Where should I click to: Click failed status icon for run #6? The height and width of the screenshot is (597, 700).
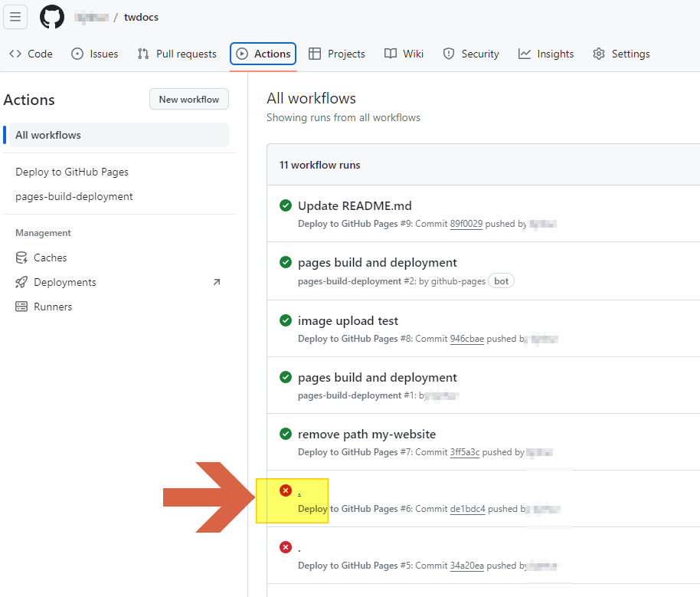285,490
